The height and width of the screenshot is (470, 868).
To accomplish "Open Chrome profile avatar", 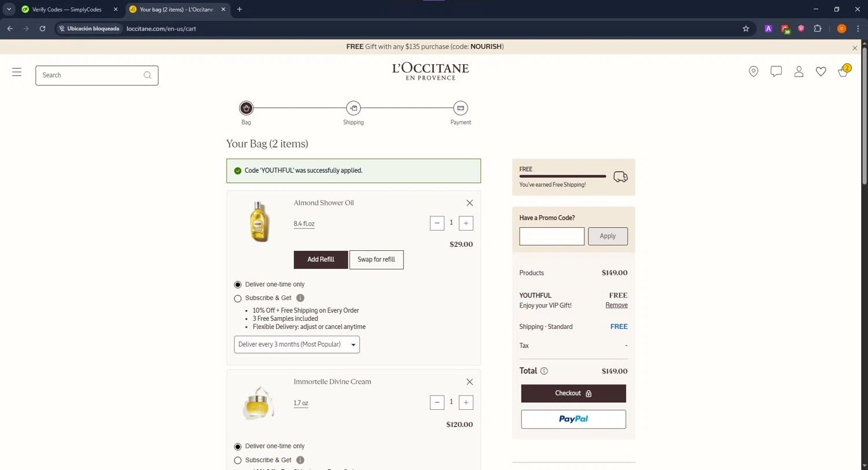I will (x=841, y=28).
